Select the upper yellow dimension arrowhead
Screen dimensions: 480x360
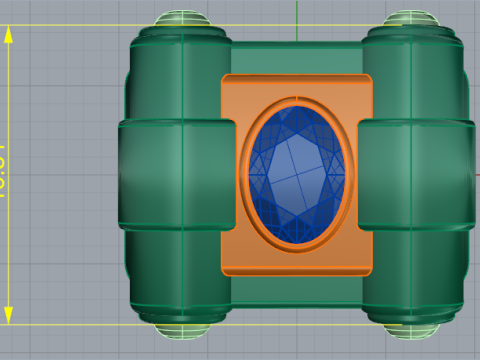click(x=8, y=35)
